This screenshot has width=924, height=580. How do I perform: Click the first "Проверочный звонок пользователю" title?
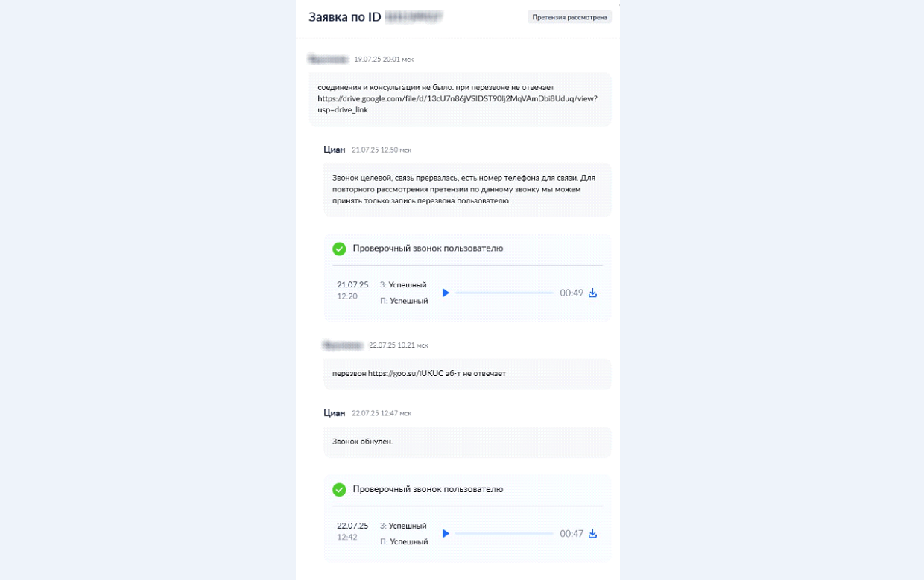(x=428, y=249)
